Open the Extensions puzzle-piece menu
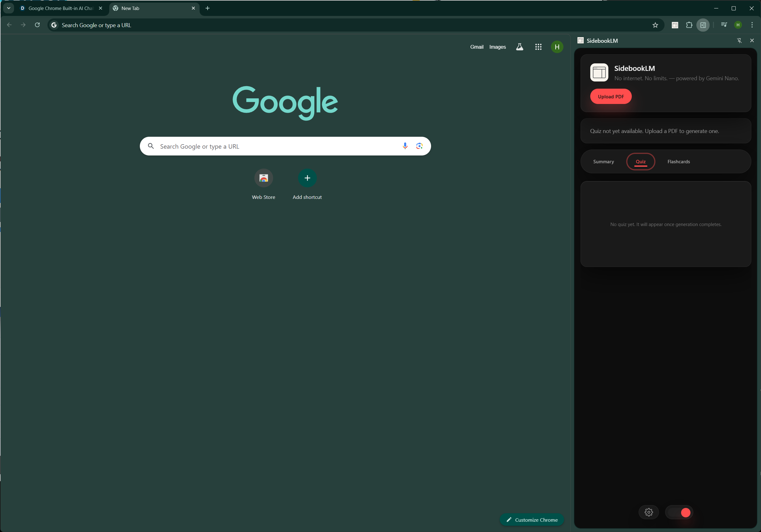This screenshot has height=532, width=761. [689, 25]
